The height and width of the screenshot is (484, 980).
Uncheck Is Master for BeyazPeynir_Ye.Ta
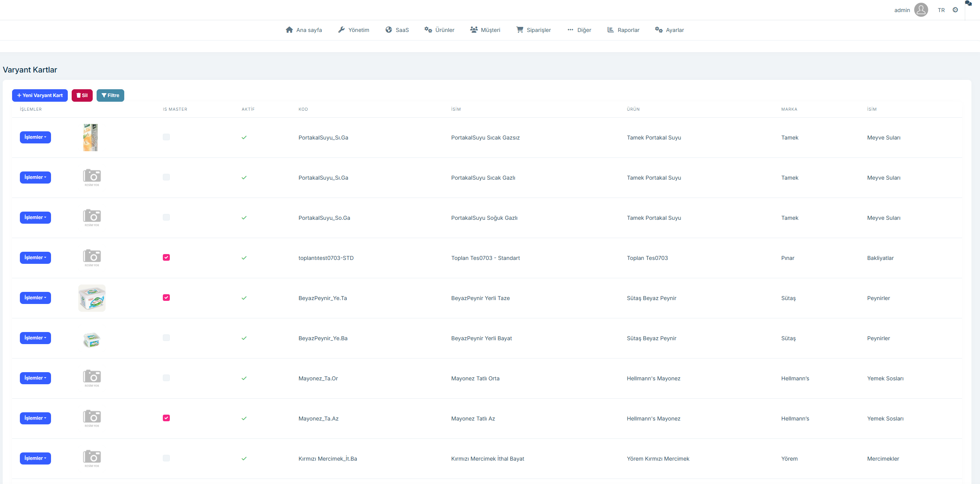tap(166, 298)
